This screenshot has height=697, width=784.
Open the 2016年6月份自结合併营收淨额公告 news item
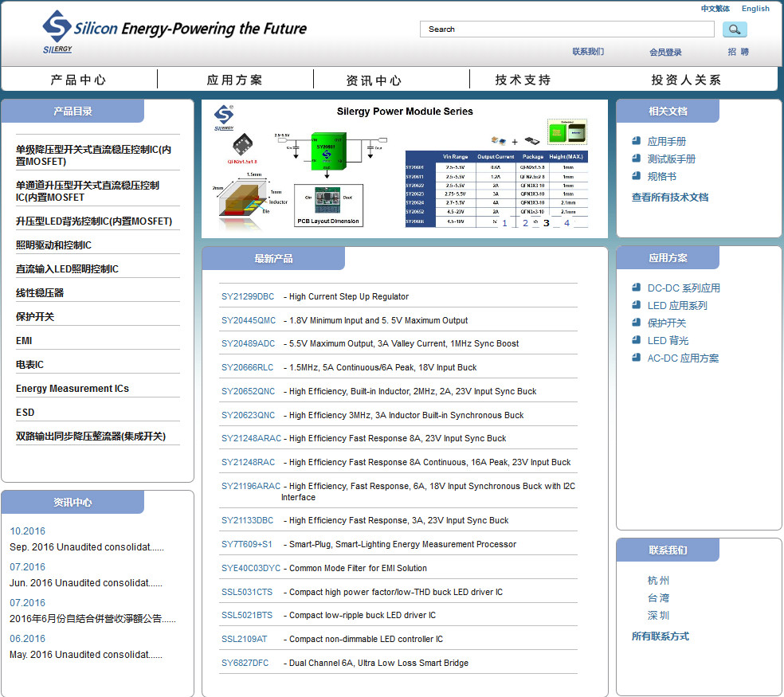[x=92, y=619]
